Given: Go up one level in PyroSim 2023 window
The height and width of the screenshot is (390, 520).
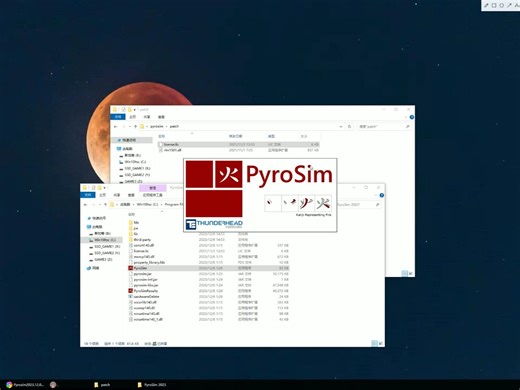Looking at the screenshot, I should coord(105,204).
